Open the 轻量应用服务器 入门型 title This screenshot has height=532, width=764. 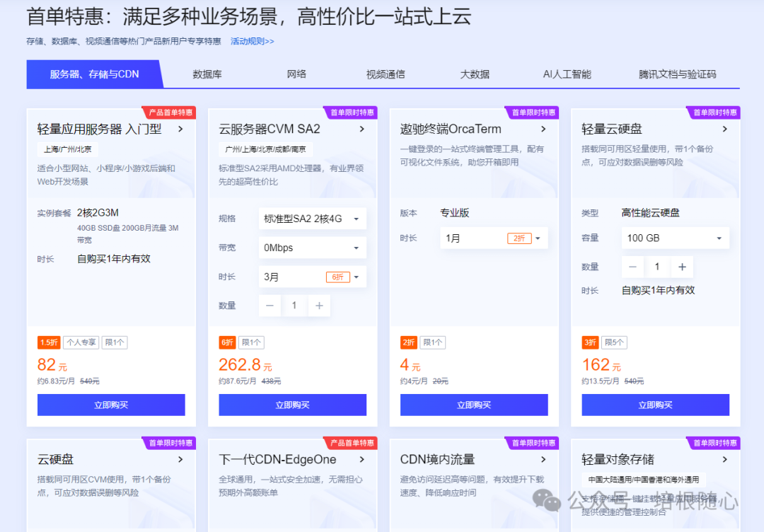100,129
